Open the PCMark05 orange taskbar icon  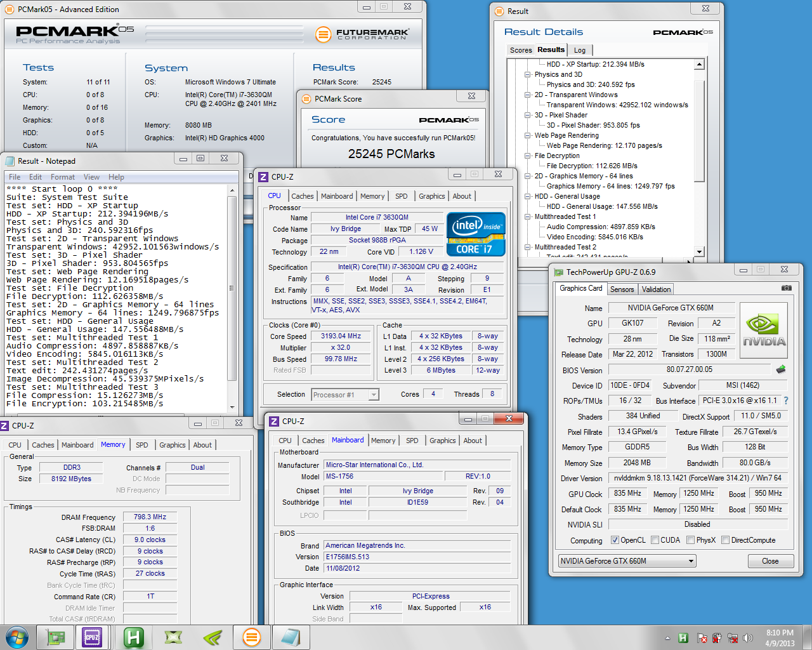click(252, 637)
